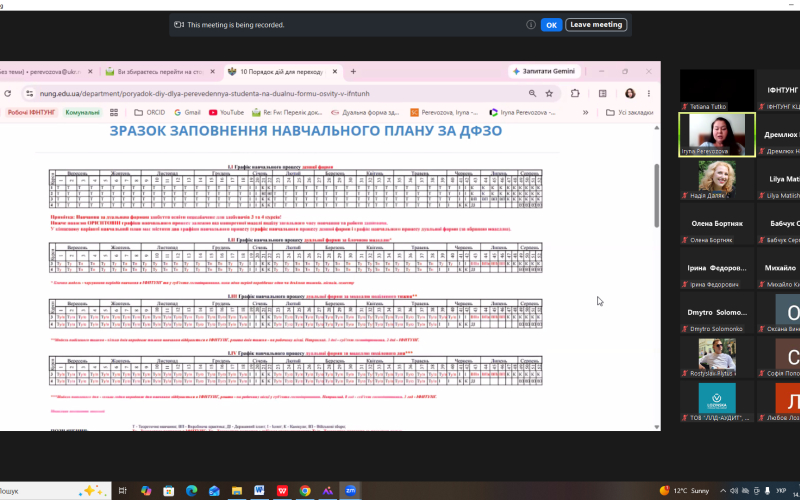Open the Mail app on the taskbar
This screenshot has height=500, width=800.
(x=214, y=491)
